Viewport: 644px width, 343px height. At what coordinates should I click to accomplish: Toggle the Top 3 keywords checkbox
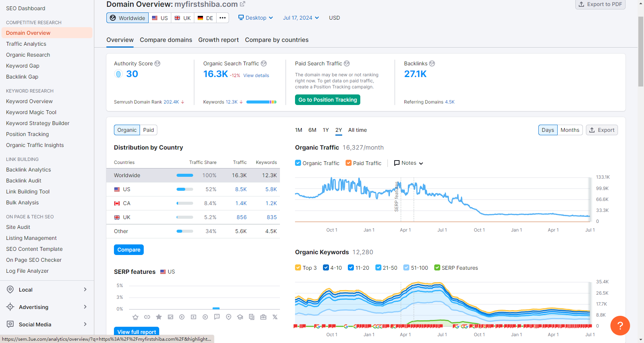pyautogui.click(x=298, y=267)
